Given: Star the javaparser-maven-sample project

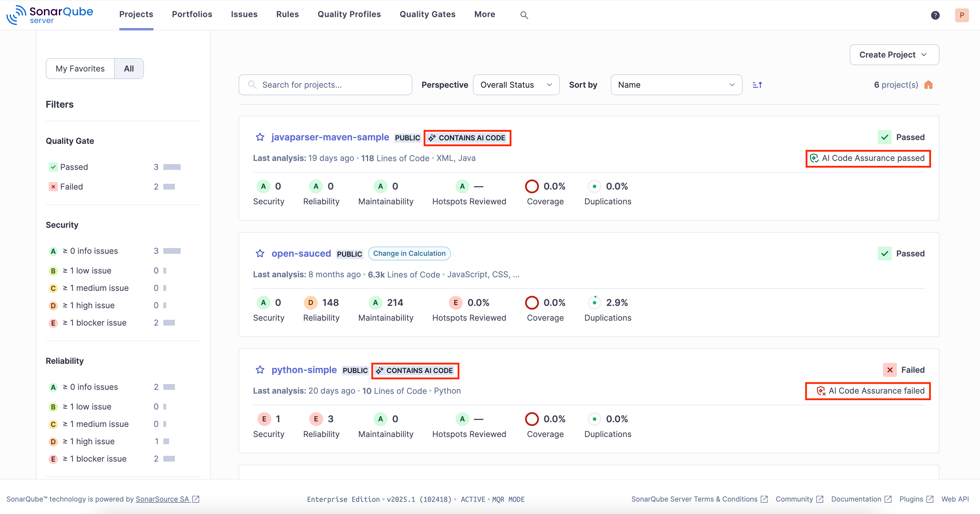Looking at the screenshot, I should point(260,137).
